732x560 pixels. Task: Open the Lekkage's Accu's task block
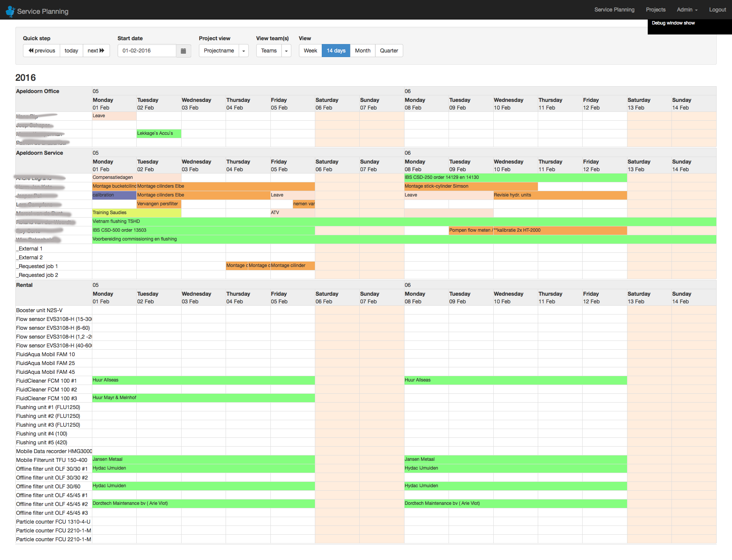tap(159, 133)
